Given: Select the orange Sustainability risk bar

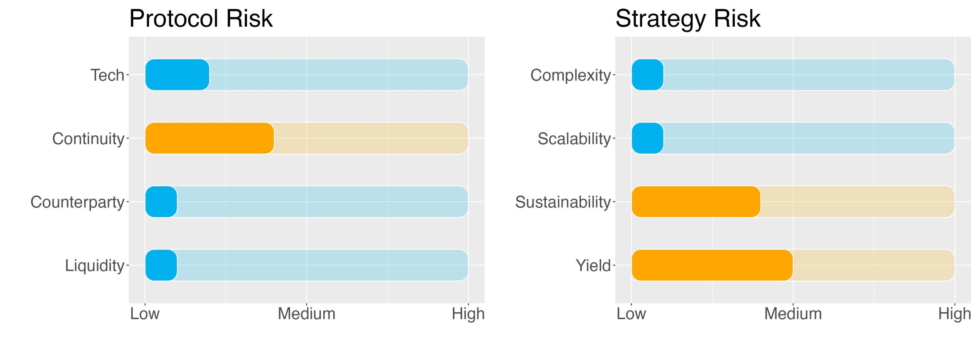Looking at the screenshot, I should pyautogui.click(x=696, y=202).
